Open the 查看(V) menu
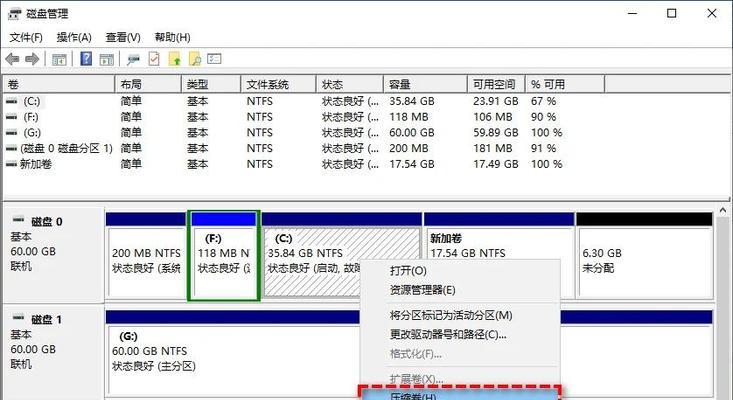The width and height of the screenshot is (733, 400). click(123, 37)
